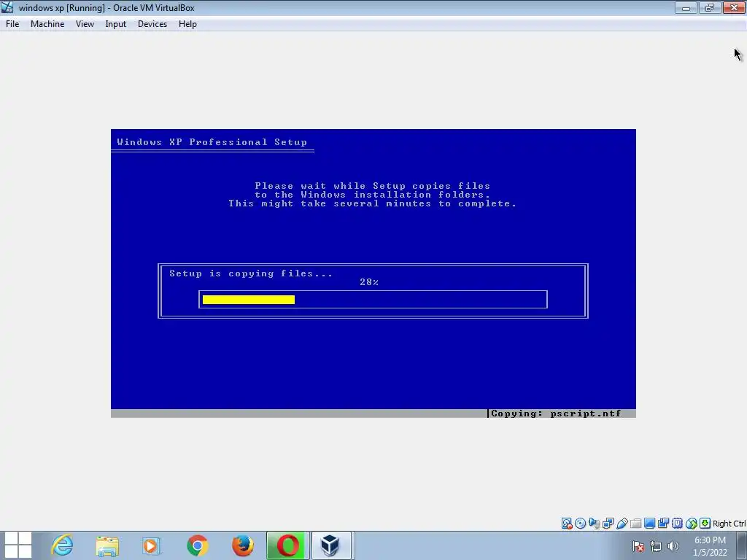This screenshot has width=747, height=560.
Task: Click the optical disc drive status icon
Action: point(580,524)
